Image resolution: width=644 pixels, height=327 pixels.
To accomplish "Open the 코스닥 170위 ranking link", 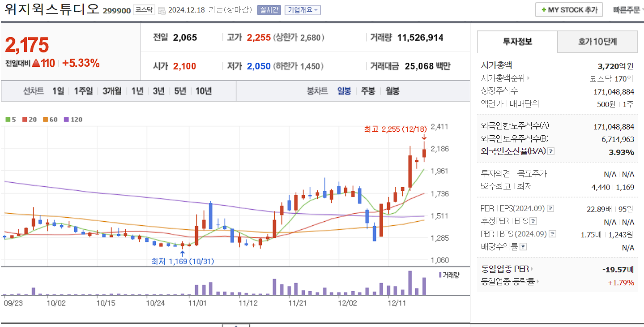I will point(611,79).
